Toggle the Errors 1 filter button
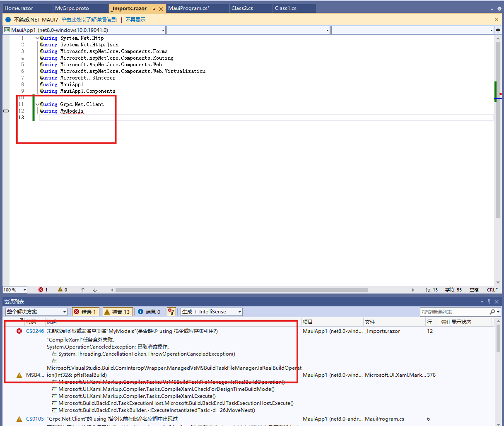The height and width of the screenshot is (426, 504). 86,312
